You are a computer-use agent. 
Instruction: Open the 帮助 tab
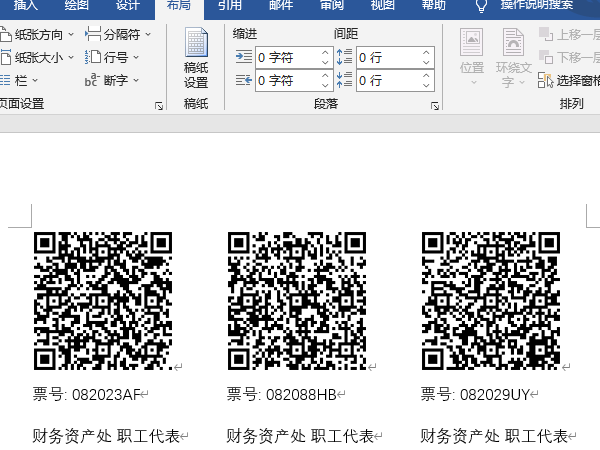(x=434, y=5)
